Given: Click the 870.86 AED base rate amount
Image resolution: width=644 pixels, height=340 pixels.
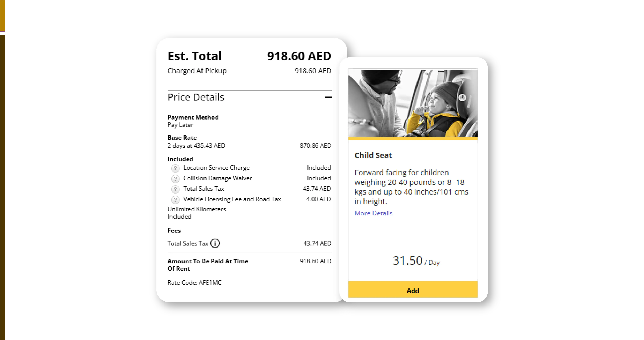Looking at the screenshot, I should [x=315, y=146].
